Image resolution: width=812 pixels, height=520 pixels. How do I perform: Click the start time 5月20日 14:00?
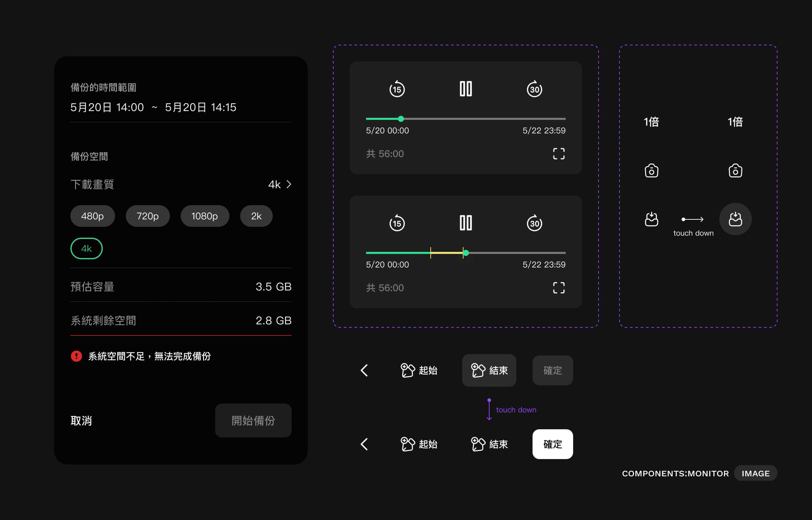[x=107, y=107]
